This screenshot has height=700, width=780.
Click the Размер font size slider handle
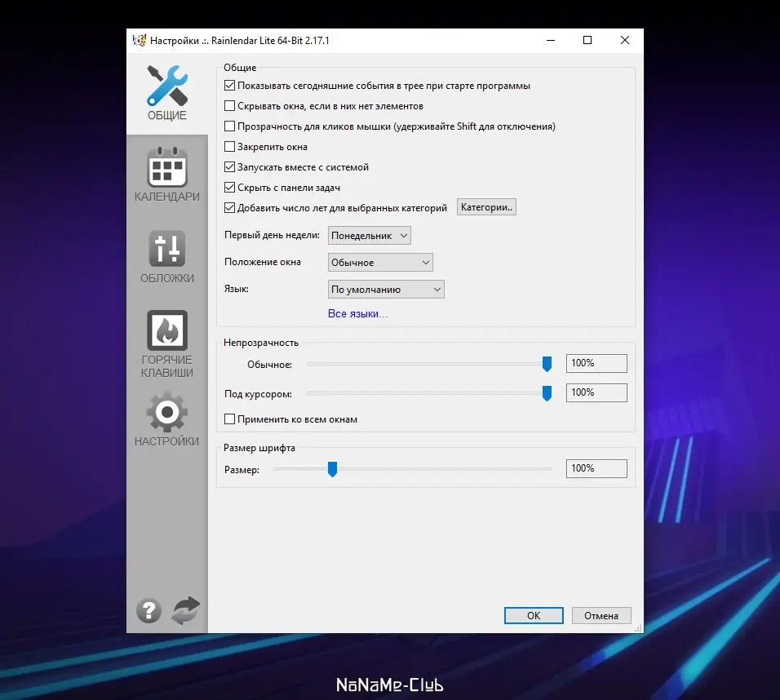332,468
